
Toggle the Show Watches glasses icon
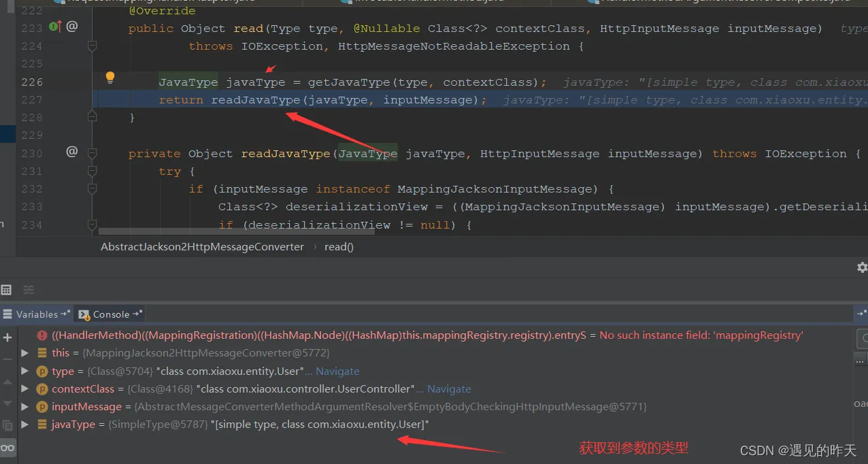pos(7,448)
